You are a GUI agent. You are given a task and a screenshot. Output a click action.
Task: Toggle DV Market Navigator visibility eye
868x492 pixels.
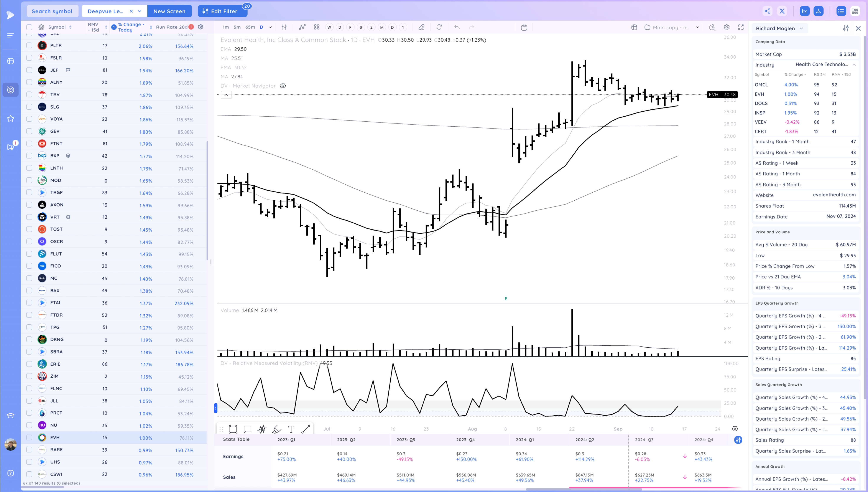[283, 86]
